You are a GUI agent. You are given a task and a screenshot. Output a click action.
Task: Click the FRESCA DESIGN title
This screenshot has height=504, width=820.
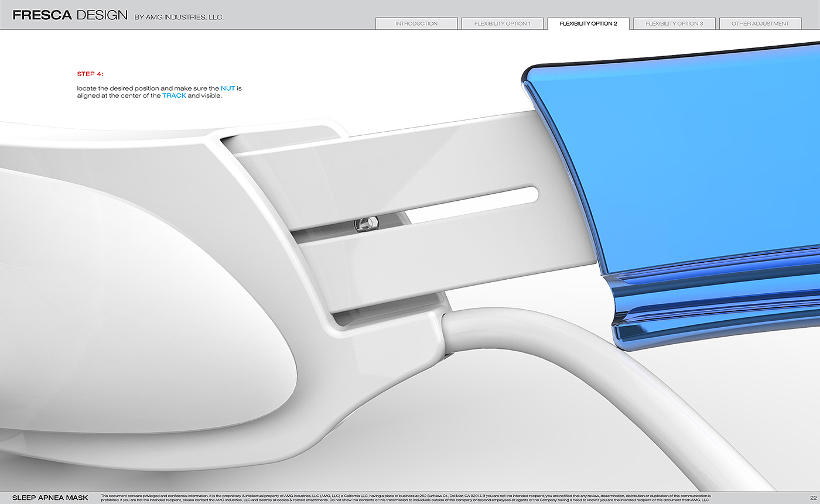70,15
